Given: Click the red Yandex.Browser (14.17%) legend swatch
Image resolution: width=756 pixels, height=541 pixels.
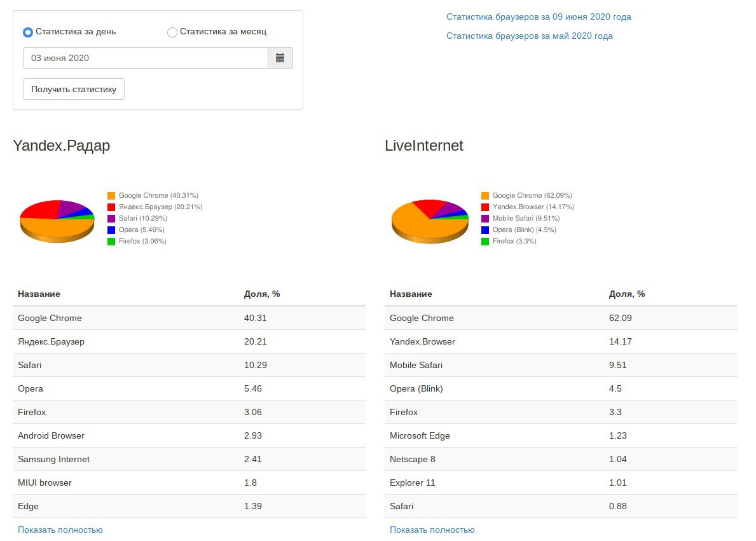Looking at the screenshot, I should click(x=485, y=207).
